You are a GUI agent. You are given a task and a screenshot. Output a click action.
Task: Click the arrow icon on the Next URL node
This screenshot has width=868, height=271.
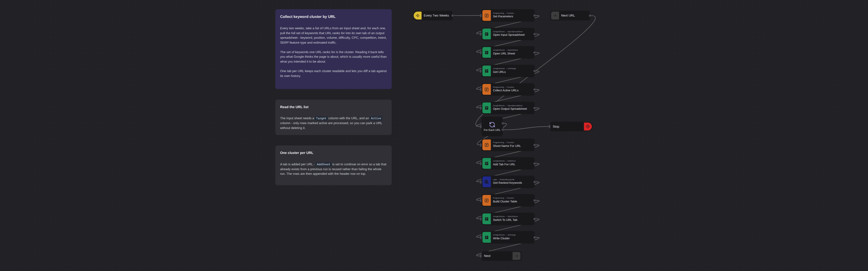555,15
